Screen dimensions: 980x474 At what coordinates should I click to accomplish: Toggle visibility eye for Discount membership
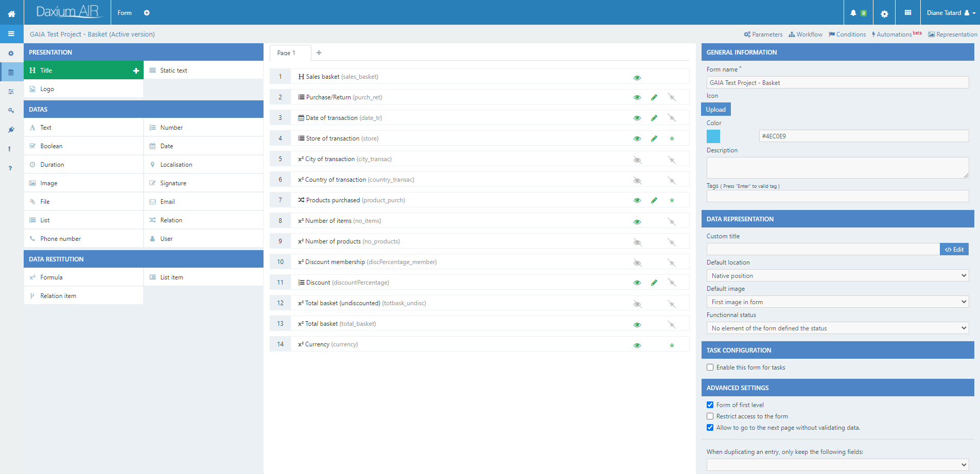[637, 263]
